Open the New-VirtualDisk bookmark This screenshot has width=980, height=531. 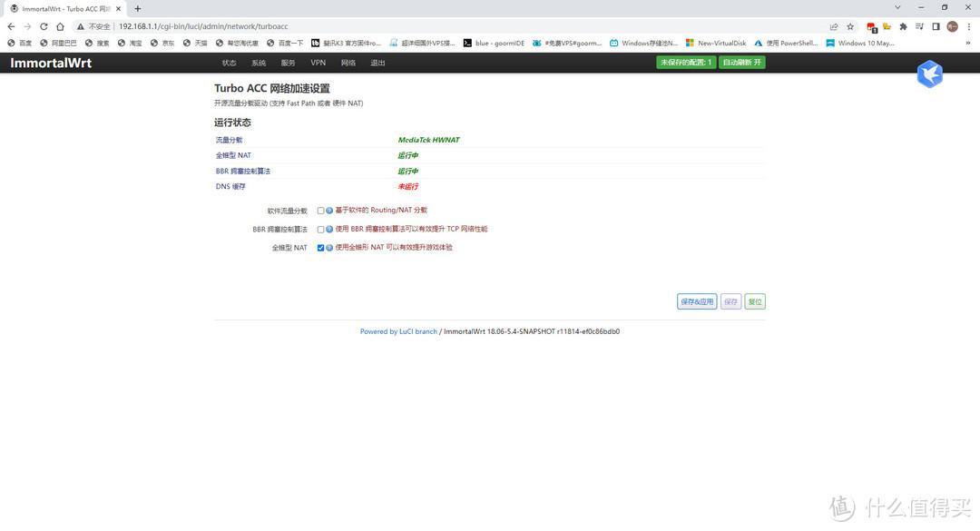tap(716, 44)
